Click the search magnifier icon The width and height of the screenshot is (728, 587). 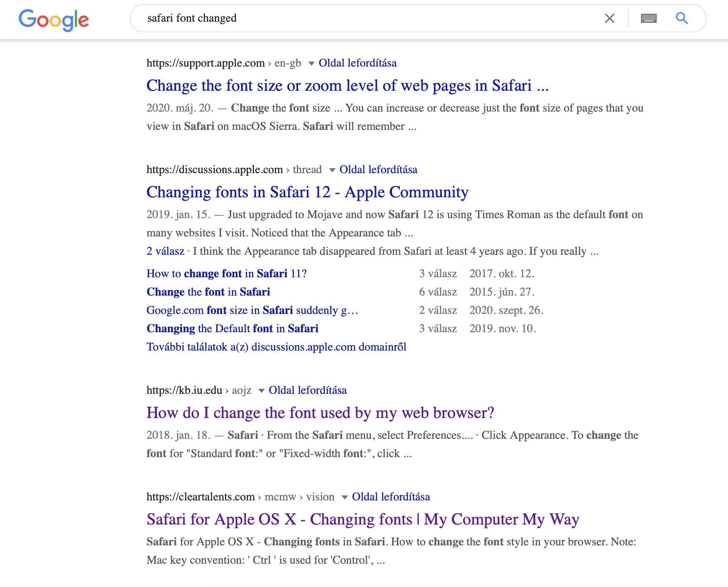(x=682, y=18)
